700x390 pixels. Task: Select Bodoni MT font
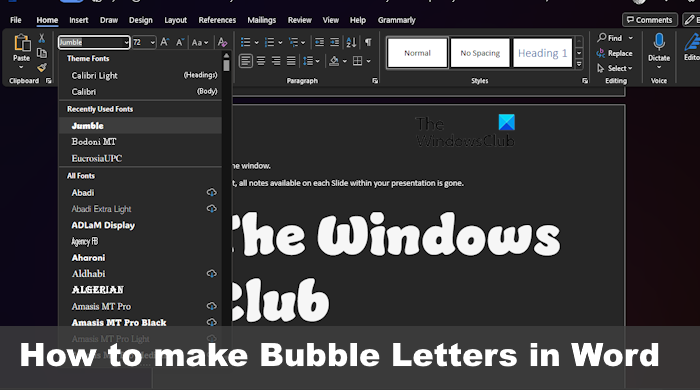pos(140,142)
